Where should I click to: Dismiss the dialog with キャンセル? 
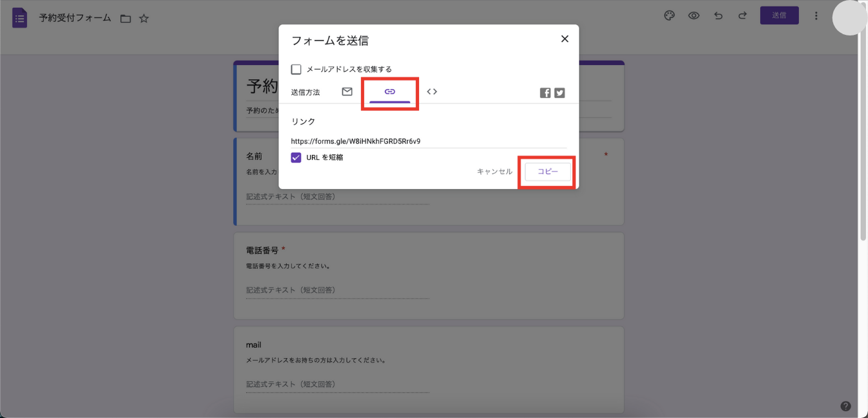point(493,172)
